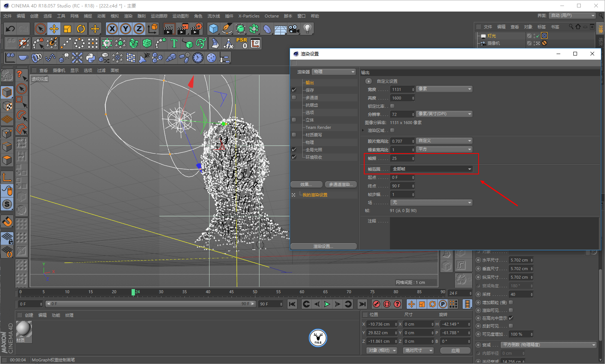Click Multi-Pass render button

(x=341, y=184)
